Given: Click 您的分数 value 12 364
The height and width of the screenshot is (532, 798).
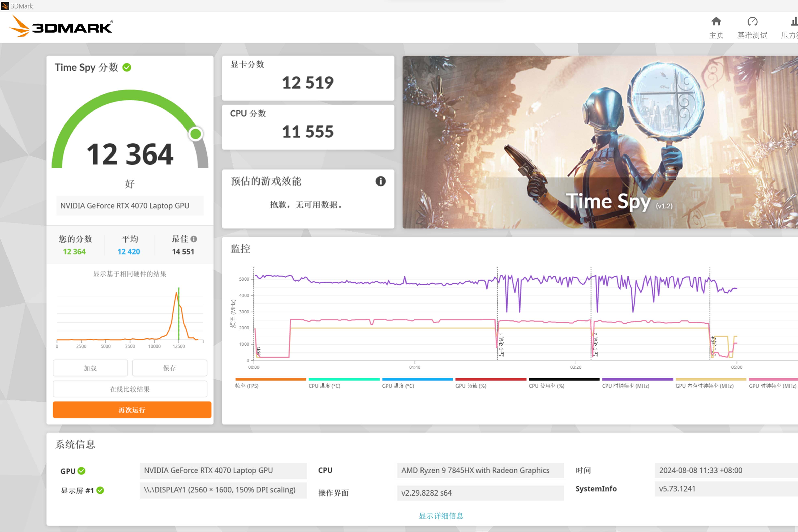Looking at the screenshot, I should (74, 252).
